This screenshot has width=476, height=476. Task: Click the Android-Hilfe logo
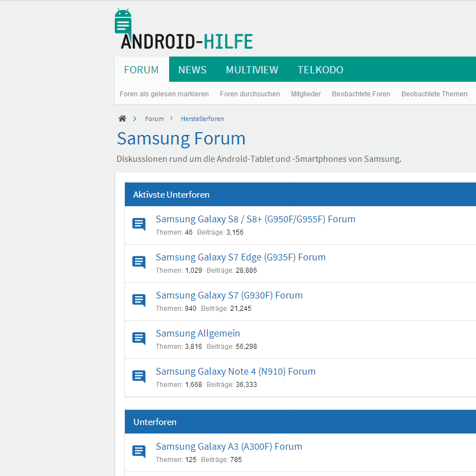pos(184,30)
